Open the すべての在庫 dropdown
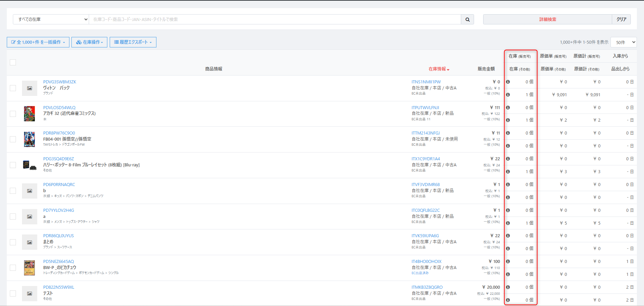644x306 pixels. click(x=51, y=20)
